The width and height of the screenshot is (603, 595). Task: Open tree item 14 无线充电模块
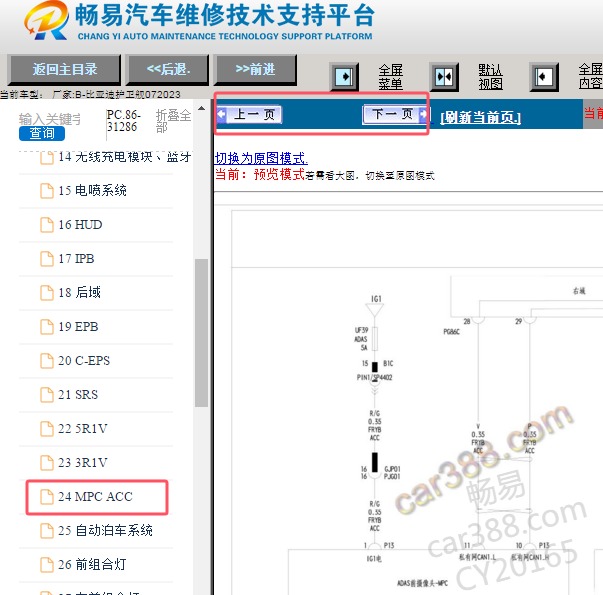pos(125,157)
